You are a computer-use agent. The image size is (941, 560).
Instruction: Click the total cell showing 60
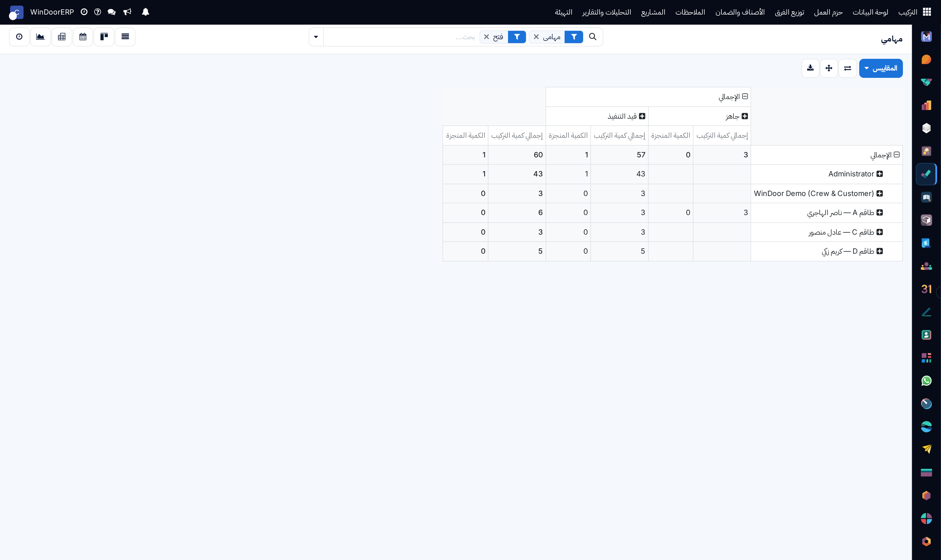pos(517,155)
